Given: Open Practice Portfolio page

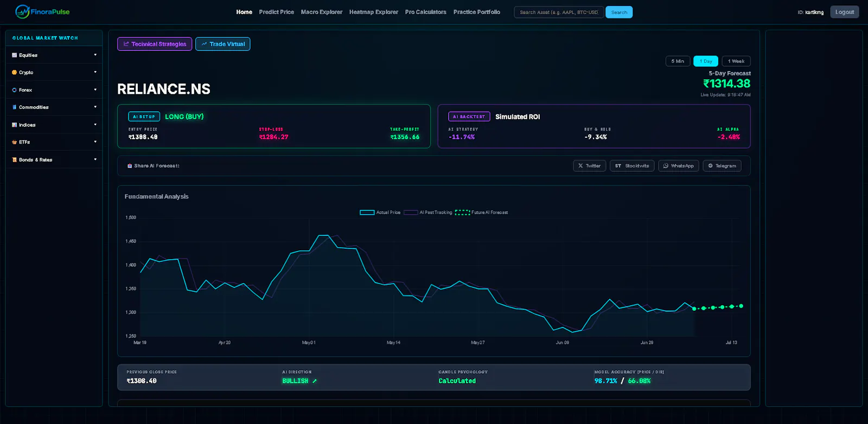Looking at the screenshot, I should pos(477,12).
